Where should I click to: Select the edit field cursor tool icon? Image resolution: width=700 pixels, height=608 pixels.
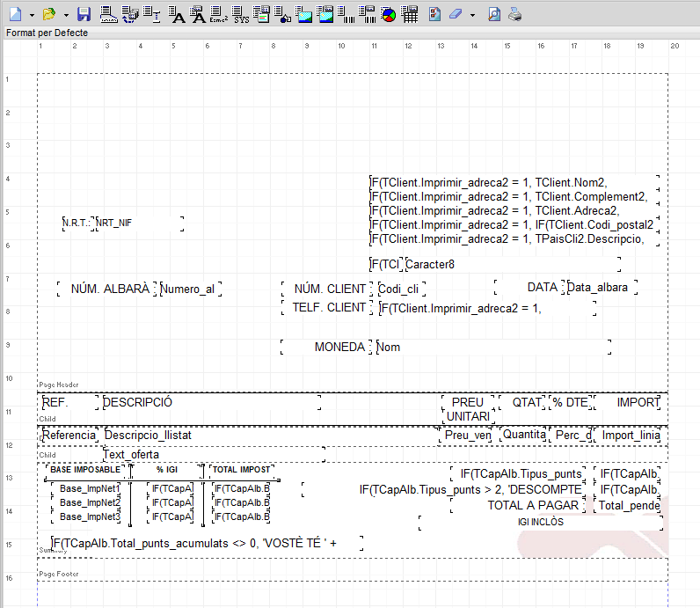152,14
